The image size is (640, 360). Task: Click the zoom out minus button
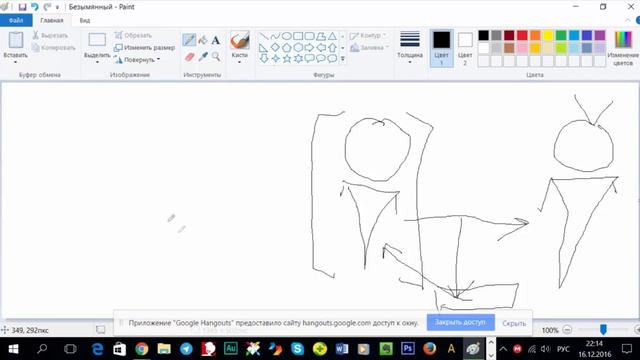point(567,330)
